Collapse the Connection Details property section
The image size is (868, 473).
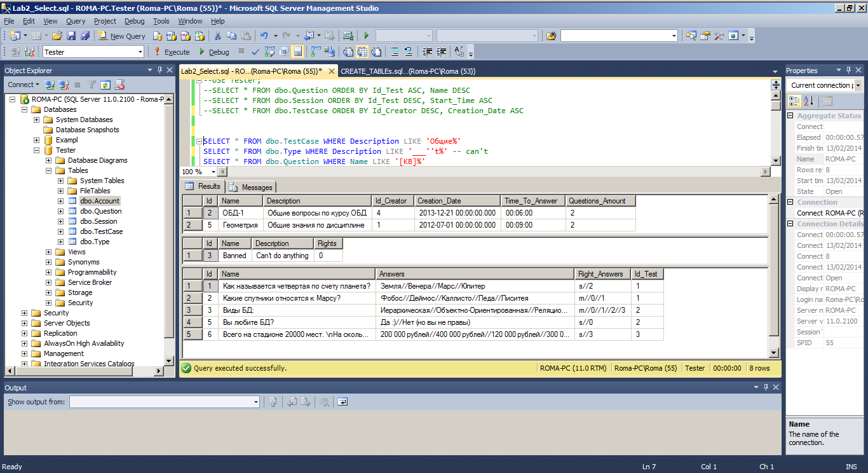click(x=790, y=224)
